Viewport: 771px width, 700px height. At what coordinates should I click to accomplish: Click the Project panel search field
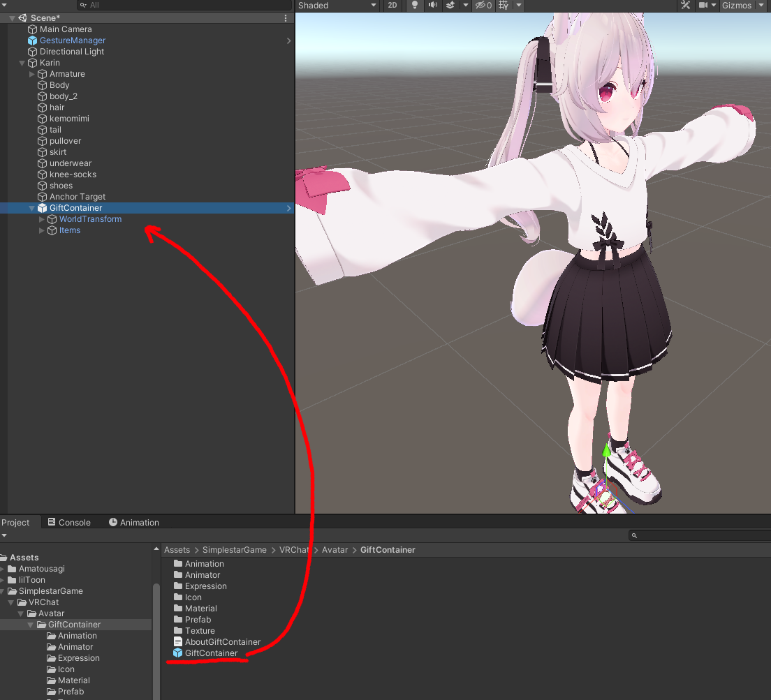[698, 535]
